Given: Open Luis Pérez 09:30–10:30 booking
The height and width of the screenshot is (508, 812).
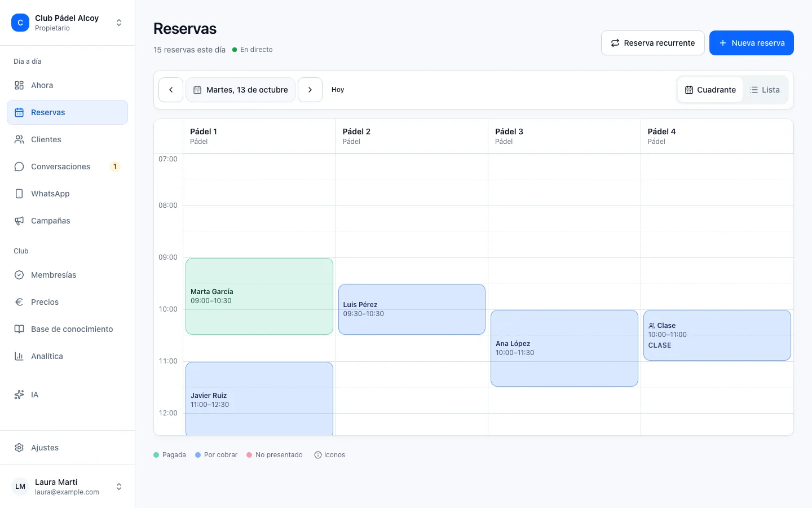Looking at the screenshot, I should [x=412, y=309].
